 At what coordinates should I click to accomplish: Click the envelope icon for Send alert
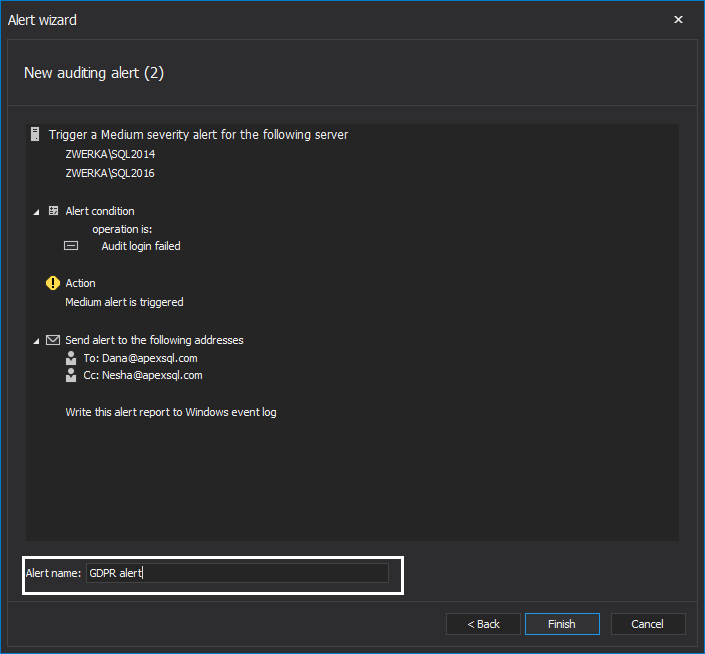pos(53,340)
